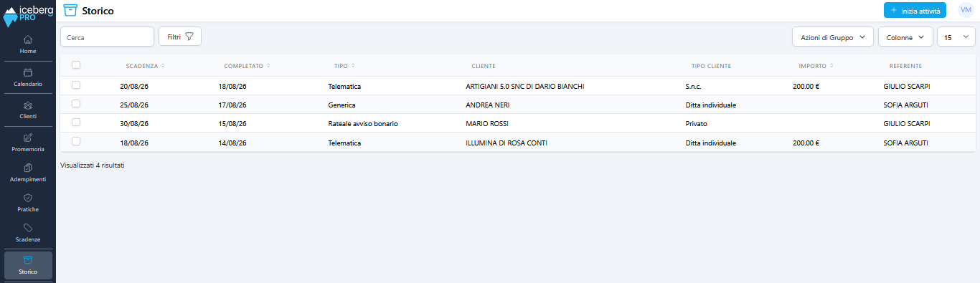Viewport: 980px width, 283px height.
Task: Click the Cliente column header
Action: (484, 66)
